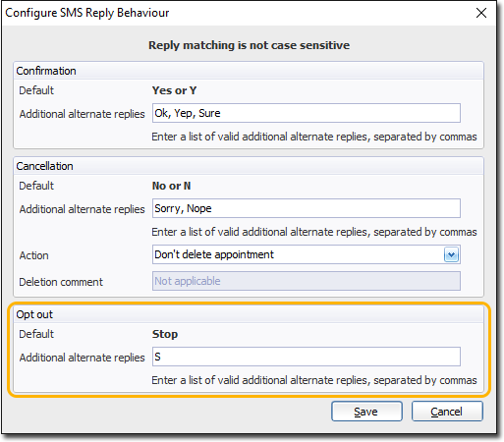Focus the Cancellation alternate replies text box
The height and width of the screenshot is (442, 504).
pos(307,208)
